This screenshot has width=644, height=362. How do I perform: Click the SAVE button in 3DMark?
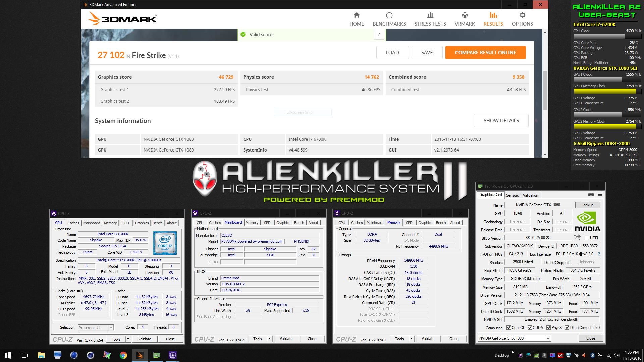coord(427,53)
